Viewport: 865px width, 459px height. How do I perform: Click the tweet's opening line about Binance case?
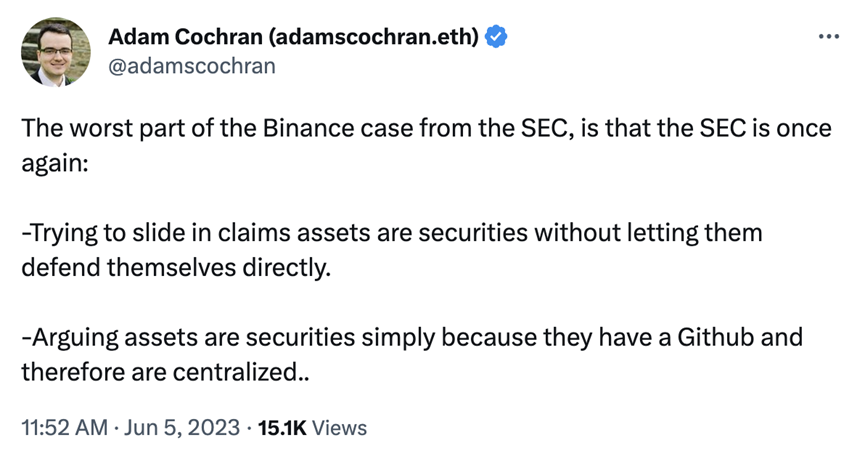coord(426,129)
